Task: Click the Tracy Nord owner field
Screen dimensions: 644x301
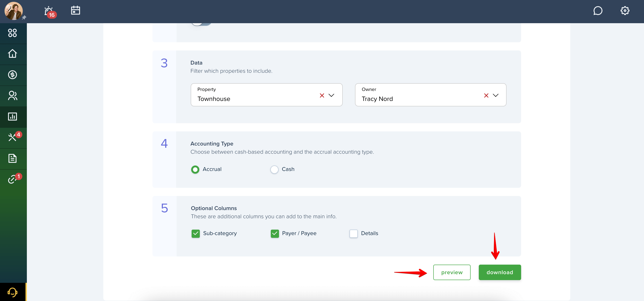Action: 431,95
